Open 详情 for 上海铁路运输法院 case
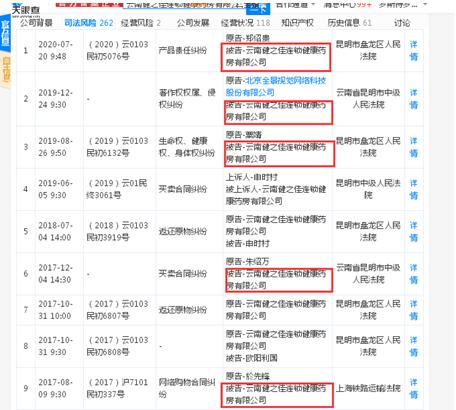The image size is (456, 410). tap(413, 388)
